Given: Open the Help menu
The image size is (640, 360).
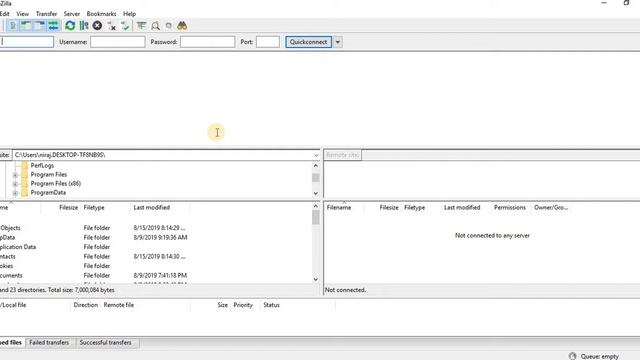Looking at the screenshot, I should coord(129,14).
